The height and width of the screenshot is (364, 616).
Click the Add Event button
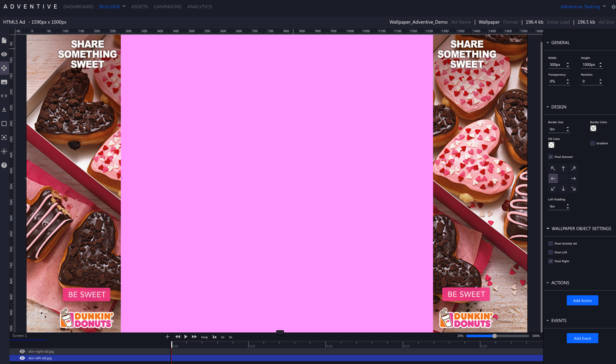point(582,338)
